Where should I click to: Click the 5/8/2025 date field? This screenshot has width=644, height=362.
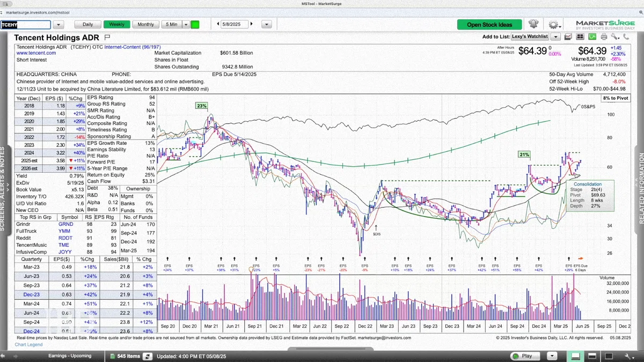coord(235,24)
